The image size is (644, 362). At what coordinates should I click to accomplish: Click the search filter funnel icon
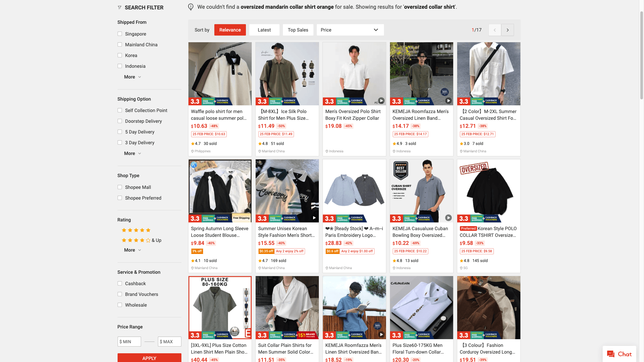119,7
